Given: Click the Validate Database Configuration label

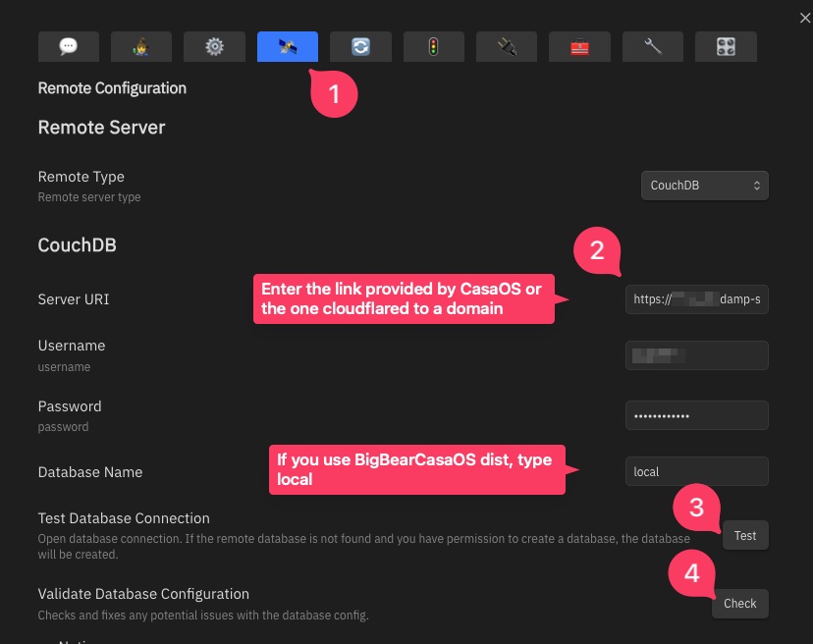Looking at the screenshot, I should pyautogui.click(x=143, y=594).
